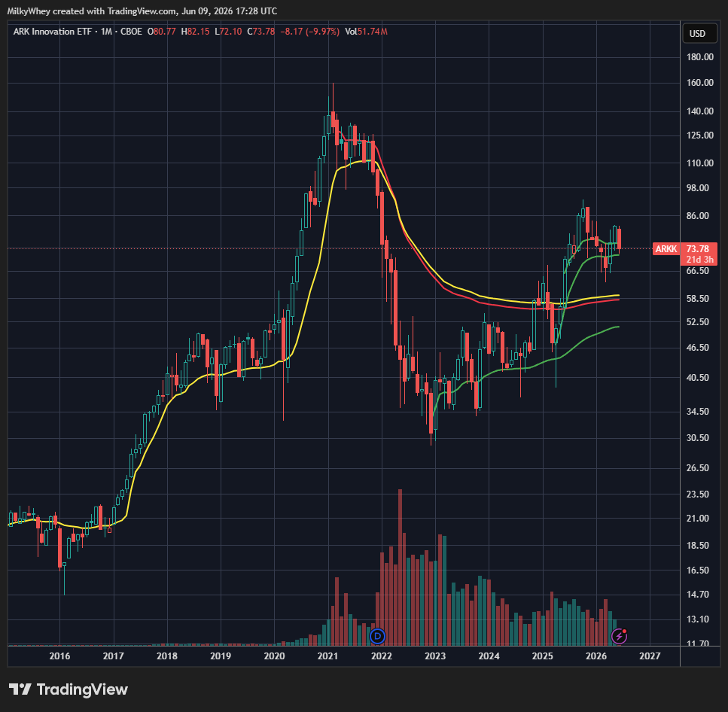Click the CBOE exchange label
The height and width of the screenshot is (712, 728).
click(131, 32)
